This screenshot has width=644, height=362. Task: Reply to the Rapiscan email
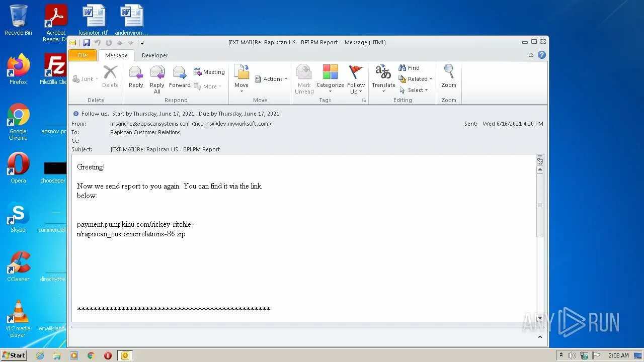click(x=136, y=78)
